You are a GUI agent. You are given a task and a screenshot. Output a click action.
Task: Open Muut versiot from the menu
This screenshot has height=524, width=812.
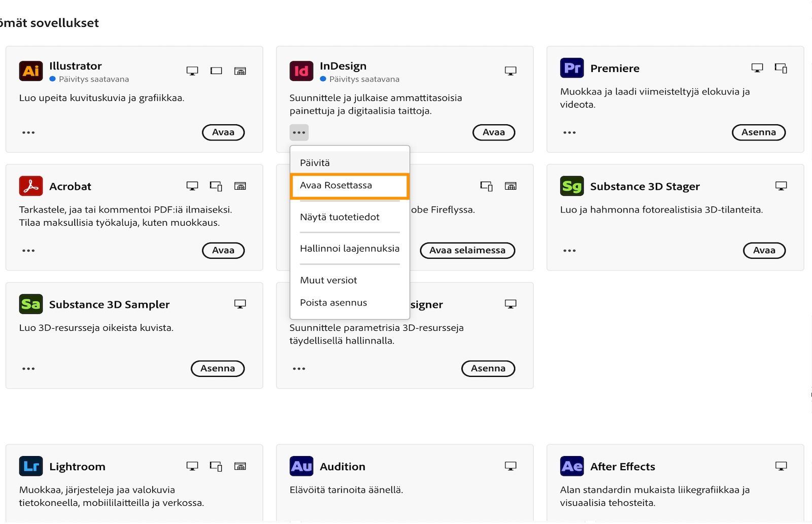350,280
